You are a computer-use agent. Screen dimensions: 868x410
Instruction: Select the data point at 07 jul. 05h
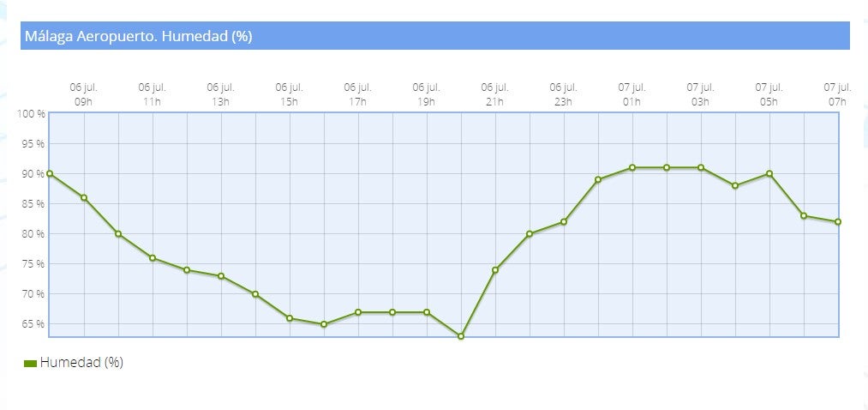pos(769,174)
